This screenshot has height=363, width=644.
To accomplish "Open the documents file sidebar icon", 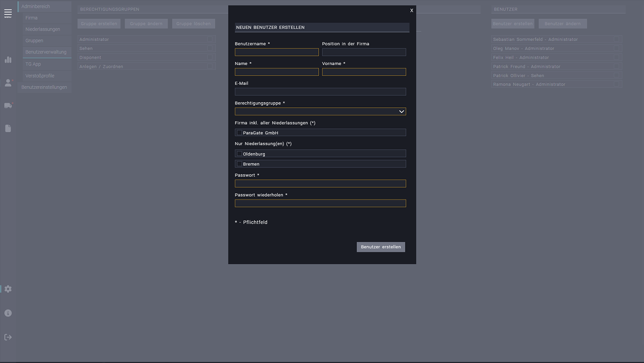I will (8, 129).
